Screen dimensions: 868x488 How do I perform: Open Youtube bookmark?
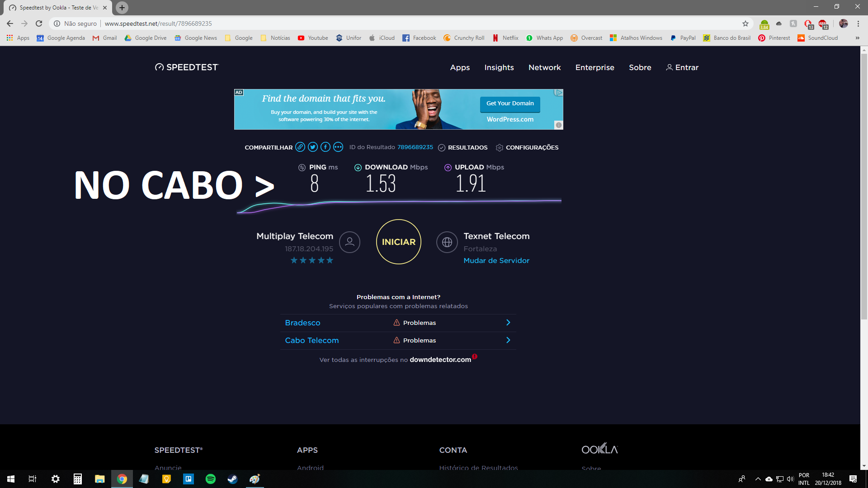tap(313, 38)
